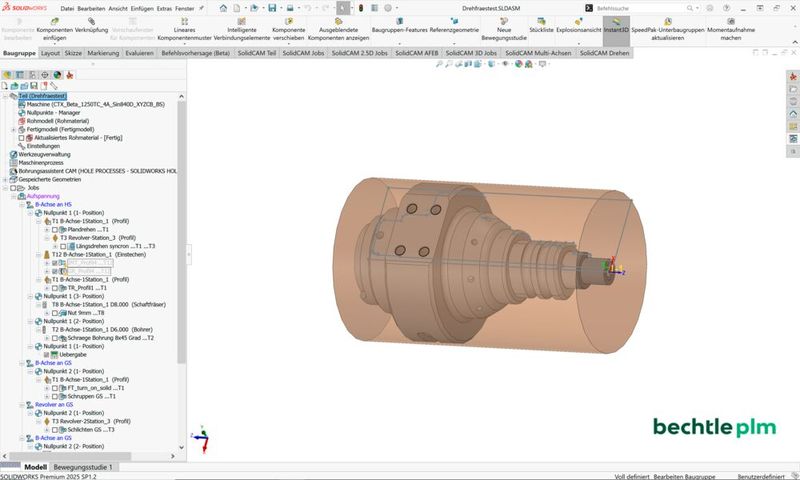Click the Home icon in title toolbar

tap(223, 8)
